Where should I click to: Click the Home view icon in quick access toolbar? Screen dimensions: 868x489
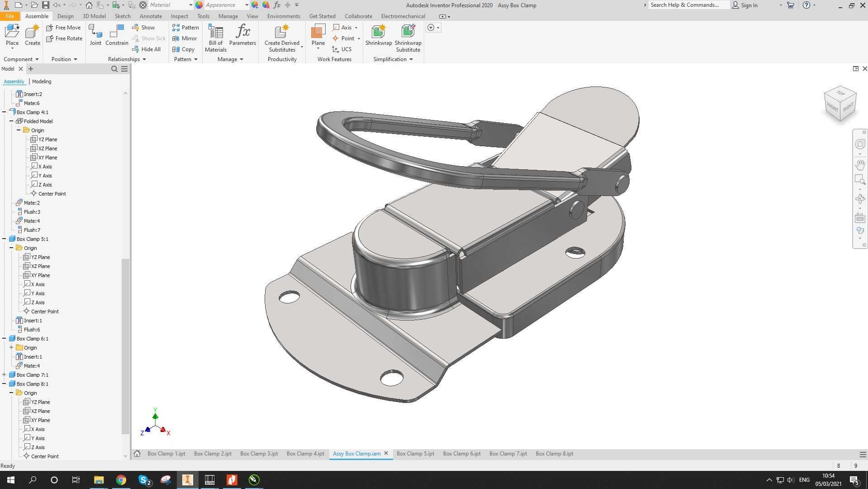(89, 5)
